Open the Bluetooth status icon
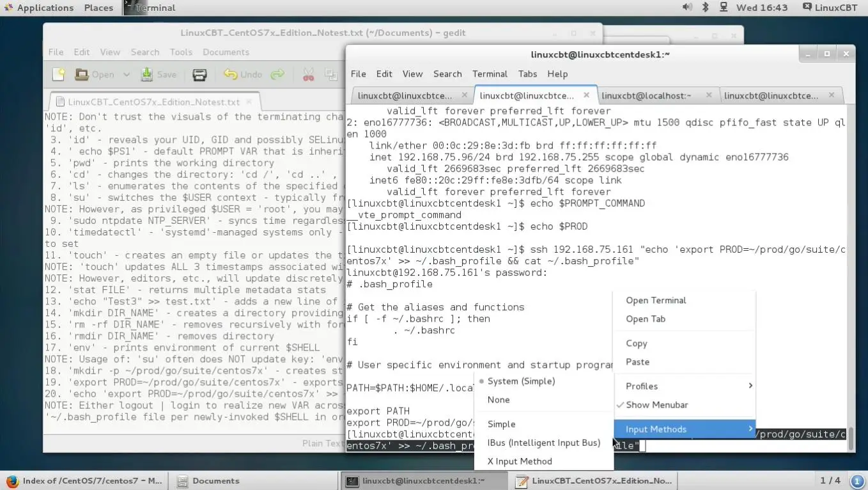 click(x=706, y=8)
